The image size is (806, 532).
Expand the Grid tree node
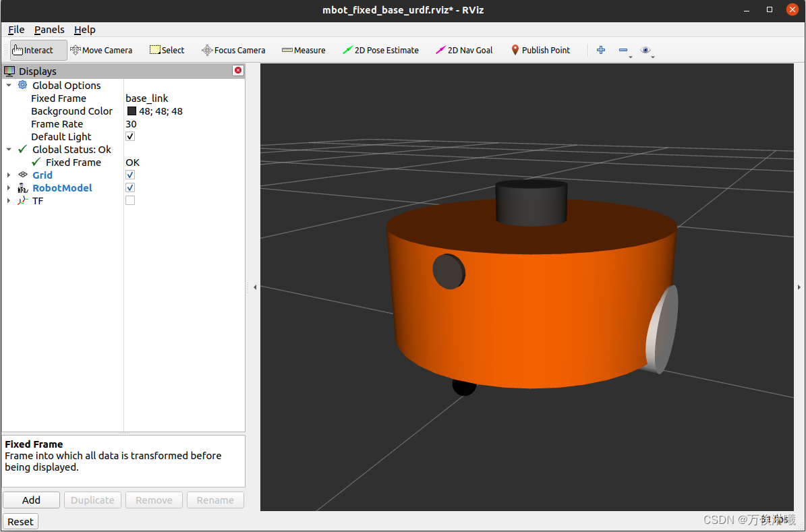(9, 175)
